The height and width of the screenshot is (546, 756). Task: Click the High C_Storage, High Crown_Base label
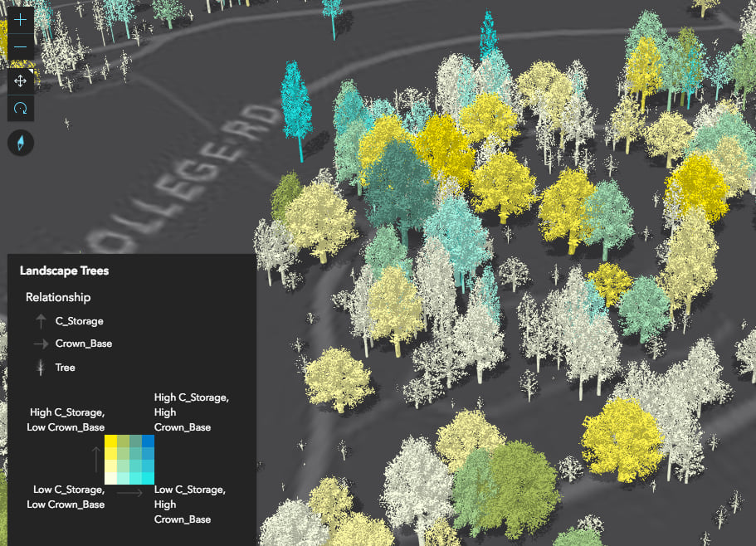191,412
